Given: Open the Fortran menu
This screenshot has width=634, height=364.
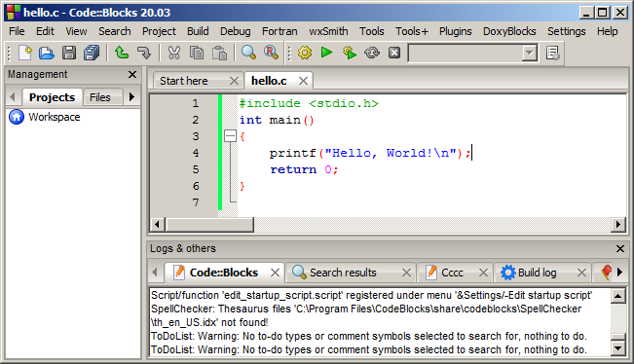Looking at the screenshot, I should [280, 31].
